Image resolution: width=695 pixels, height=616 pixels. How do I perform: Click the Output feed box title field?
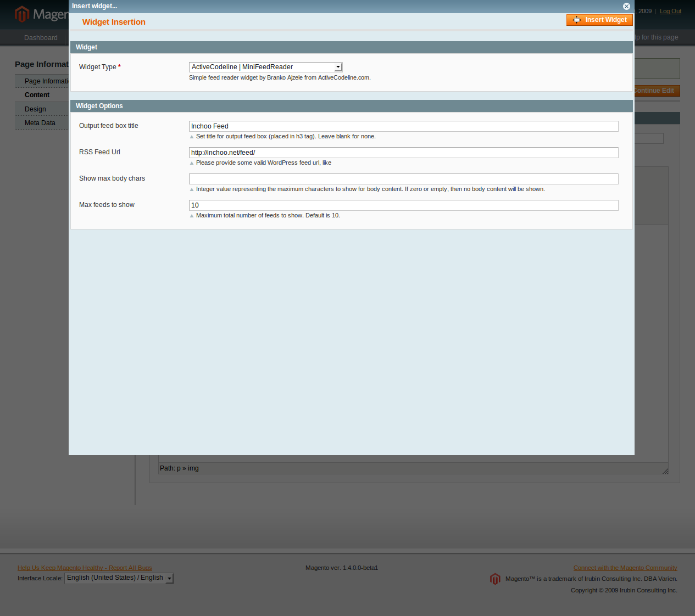point(404,126)
